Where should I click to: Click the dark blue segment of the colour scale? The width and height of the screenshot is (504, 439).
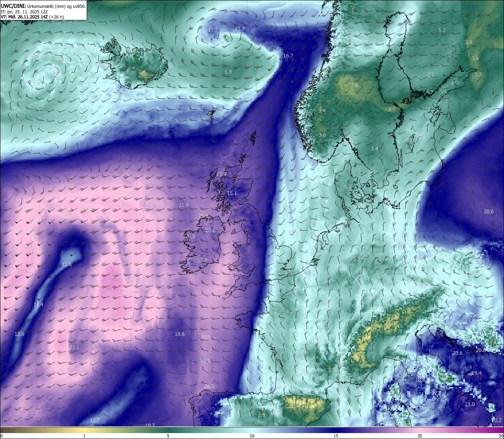(x=336, y=430)
